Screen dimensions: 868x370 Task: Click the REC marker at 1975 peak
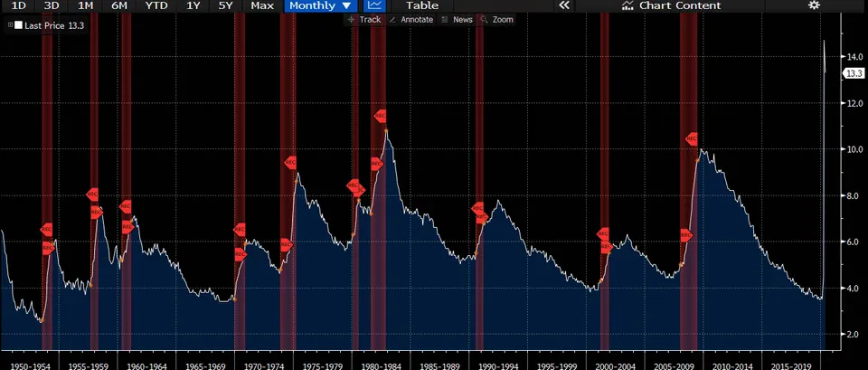tap(290, 163)
